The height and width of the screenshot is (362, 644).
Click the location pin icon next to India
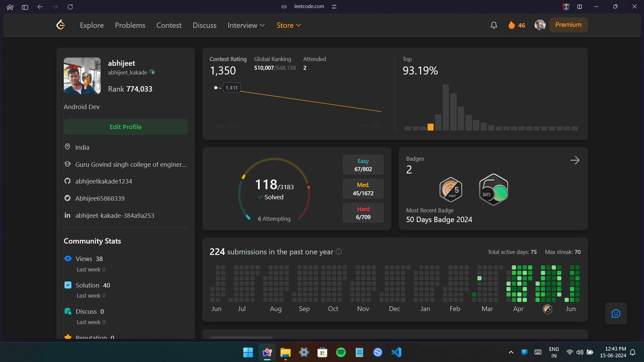[x=68, y=147]
